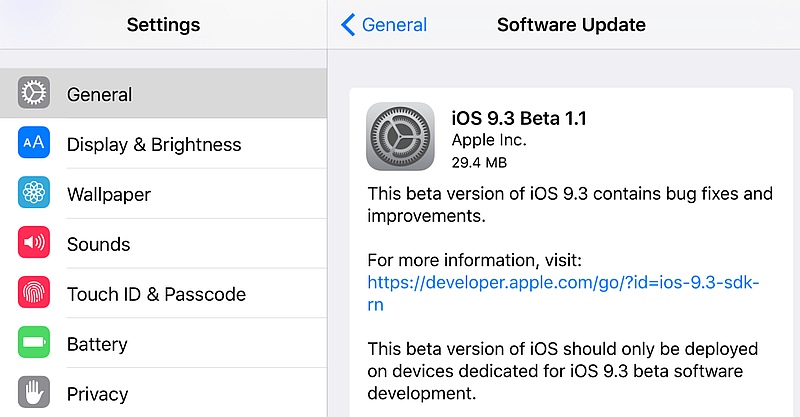Tap the General gear icon in sidebar

pos(34,93)
